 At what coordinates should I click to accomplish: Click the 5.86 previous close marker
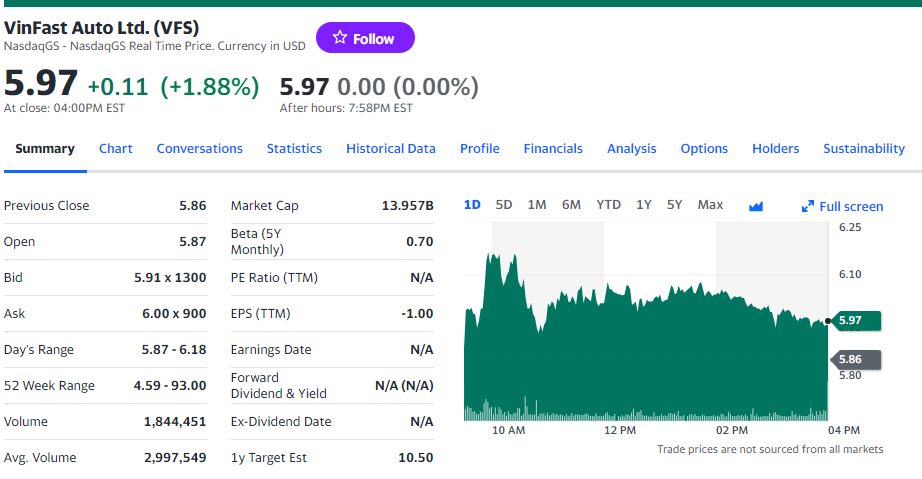click(x=856, y=359)
